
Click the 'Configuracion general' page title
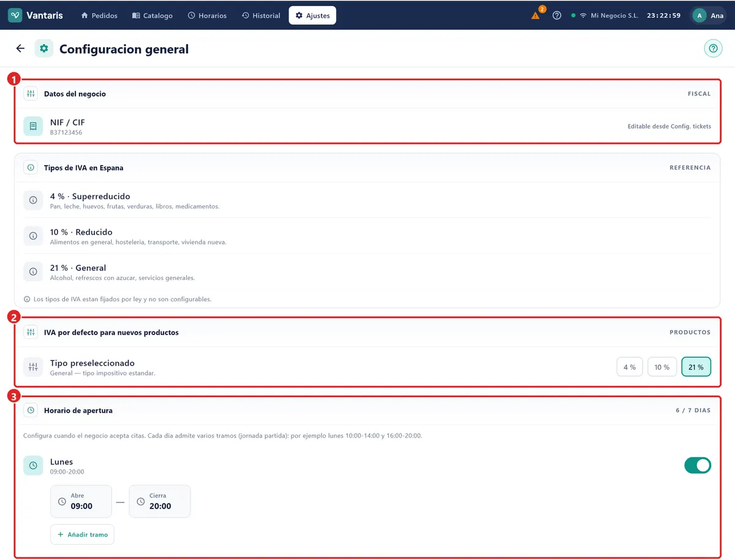coord(124,49)
